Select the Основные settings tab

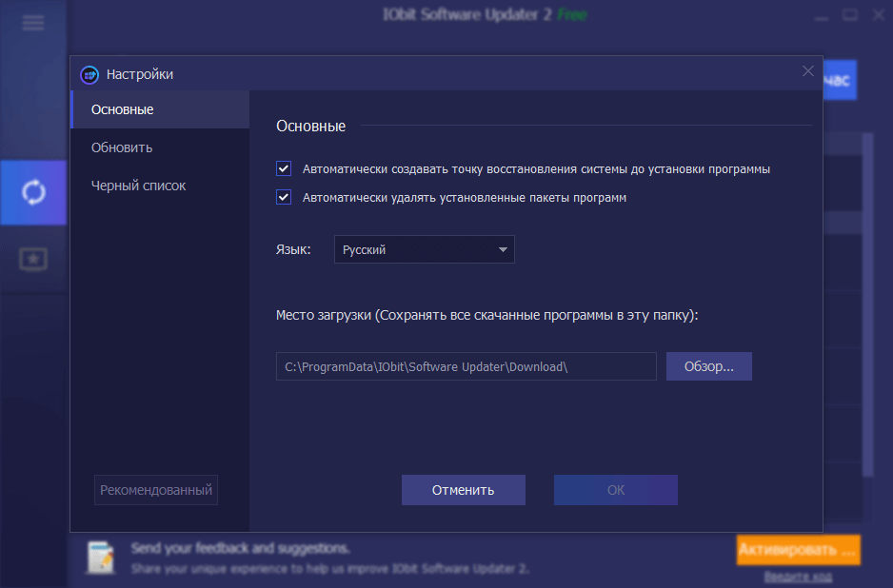(123, 109)
